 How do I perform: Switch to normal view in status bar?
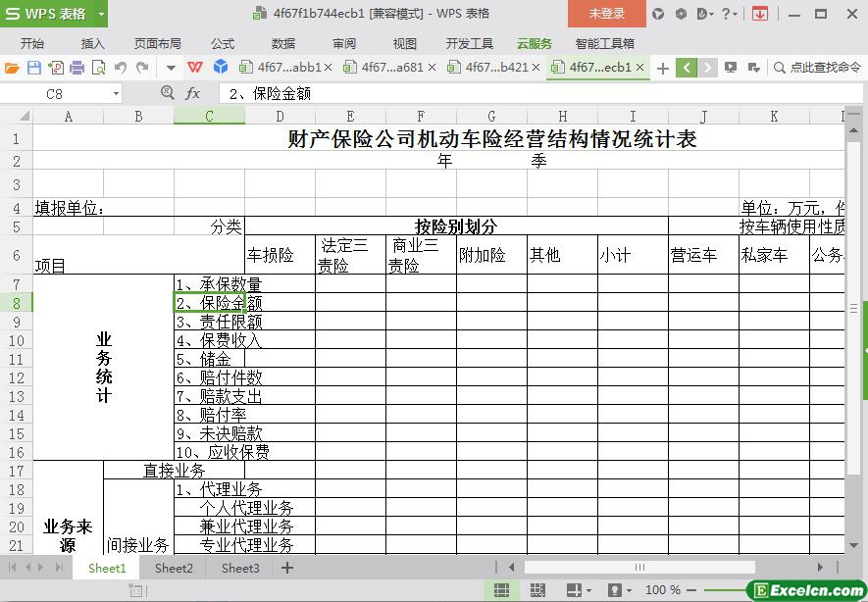click(501, 590)
